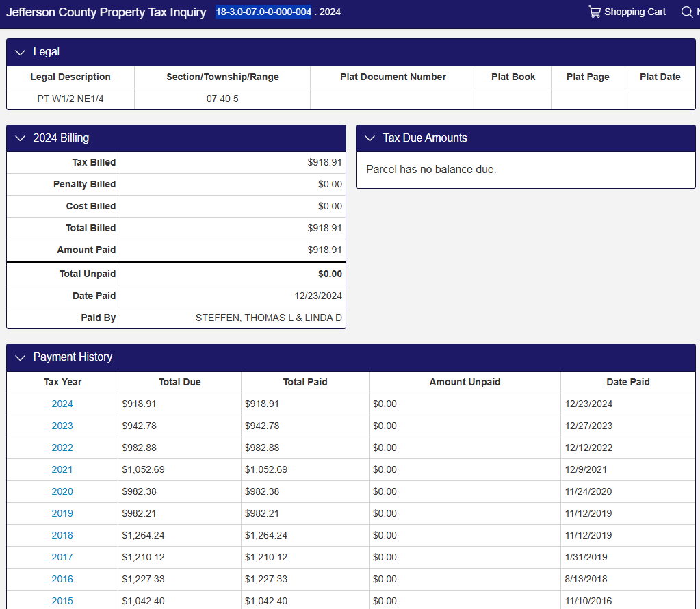The image size is (700, 609).
Task: Open tax year 2017 link
Action: click(62, 557)
